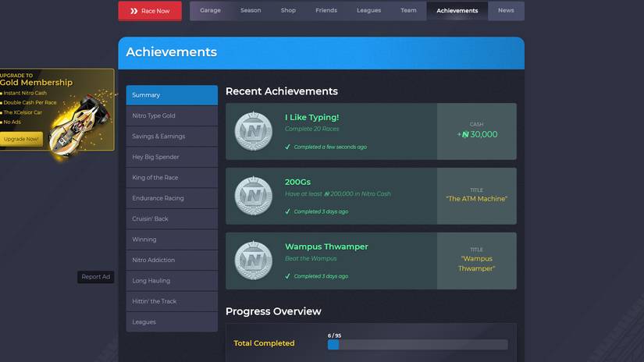Click the 6 / 95 progress count
Viewport: 644px width, 362px height.
click(x=334, y=335)
